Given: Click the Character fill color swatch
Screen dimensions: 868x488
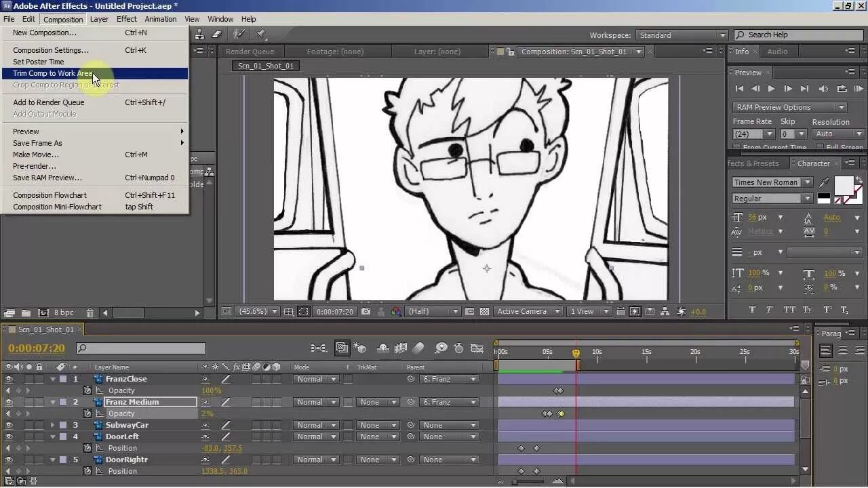Looking at the screenshot, I should point(844,185).
